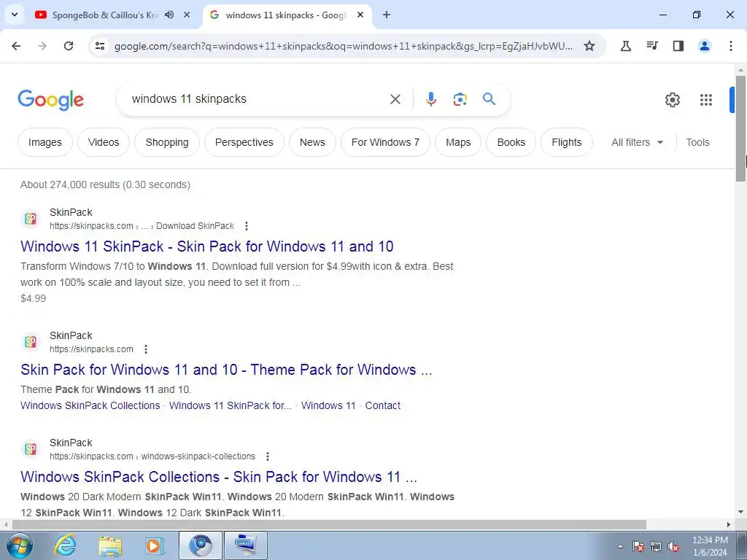
Task: Bookmark this page with star icon
Action: pyautogui.click(x=589, y=46)
